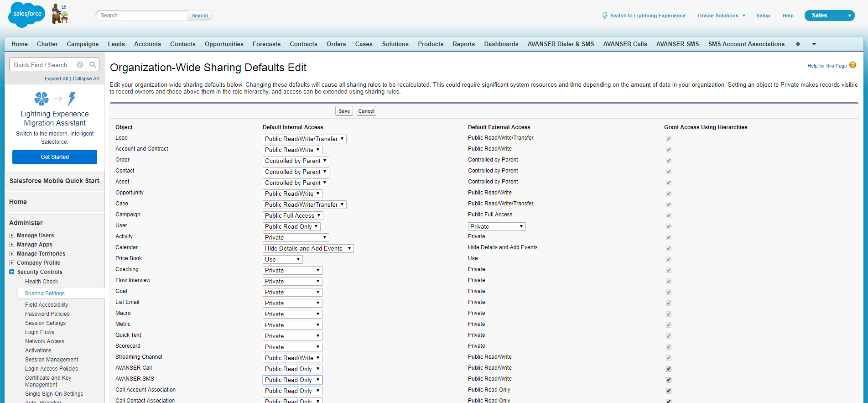Toggle the AVANSER SMS hierarchy checkbox
The image size is (868, 403).
click(669, 380)
